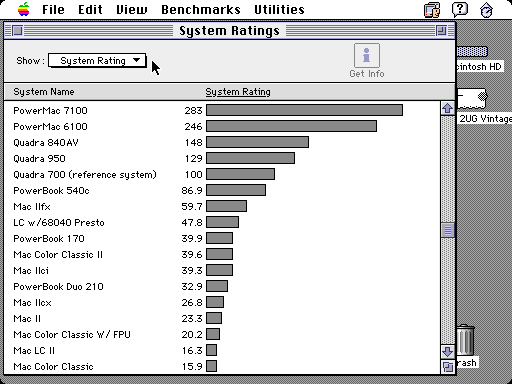512x384 pixels.
Task: Click the System Ratings title bar
Action: 229,31
